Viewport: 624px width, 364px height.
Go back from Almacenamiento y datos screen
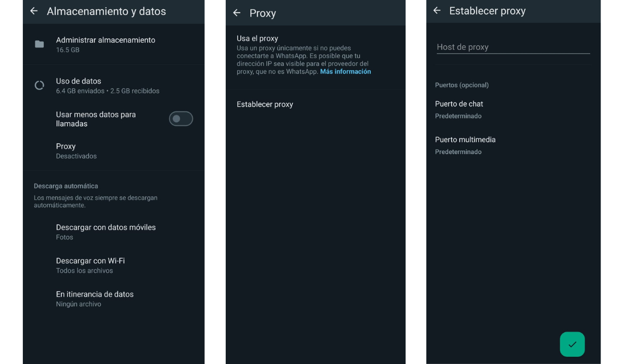point(34,11)
